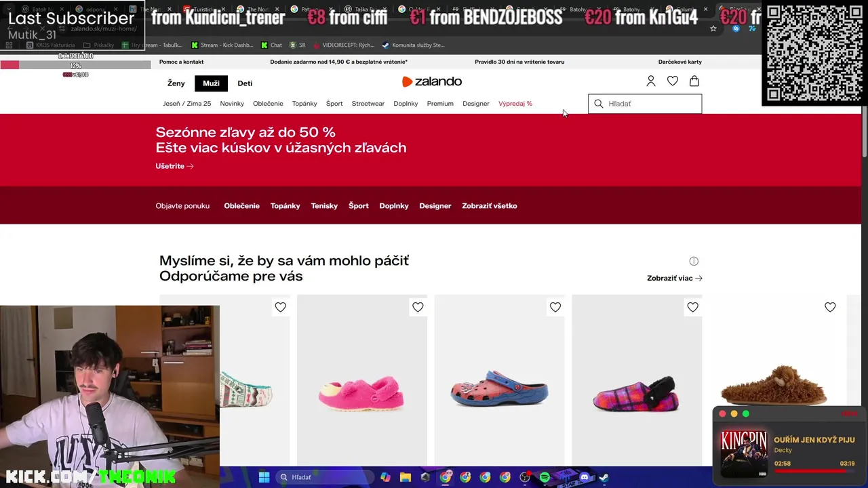The width and height of the screenshot is (868, 488).
Task: Click the magnifier icon in Zalando search box
Action: coord(599,104)
